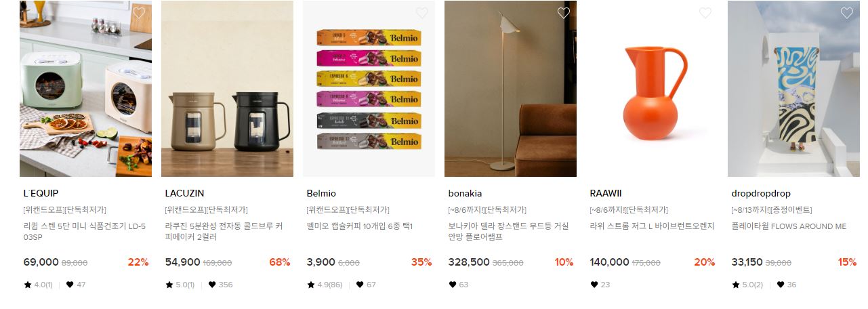Image resolution: width=868 pixels, height=309 pixels.
Task: Click the star rating icon for dropdropdrop 5.0(2)
Action: pos(735,285)
